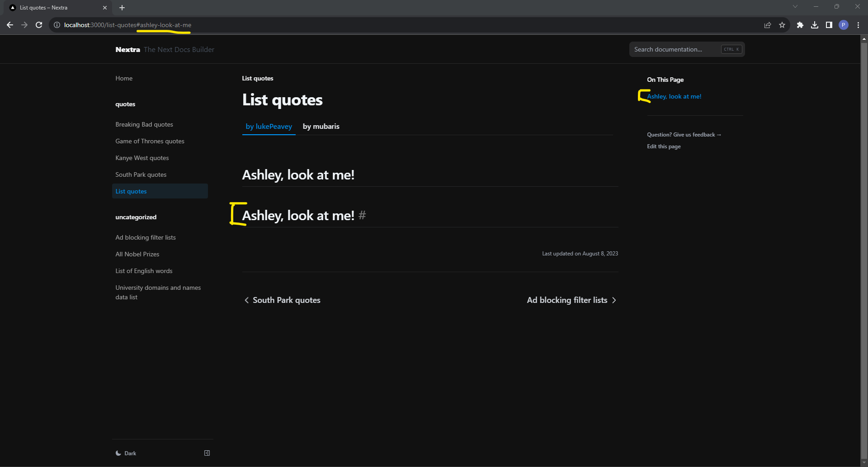Reload the page with the refresh icon

click(x=39, y=25)
